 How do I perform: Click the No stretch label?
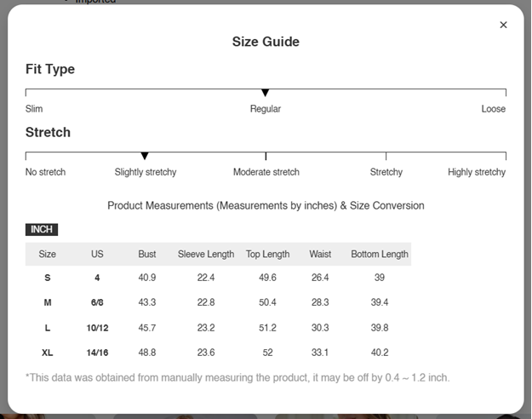(45, 172)
